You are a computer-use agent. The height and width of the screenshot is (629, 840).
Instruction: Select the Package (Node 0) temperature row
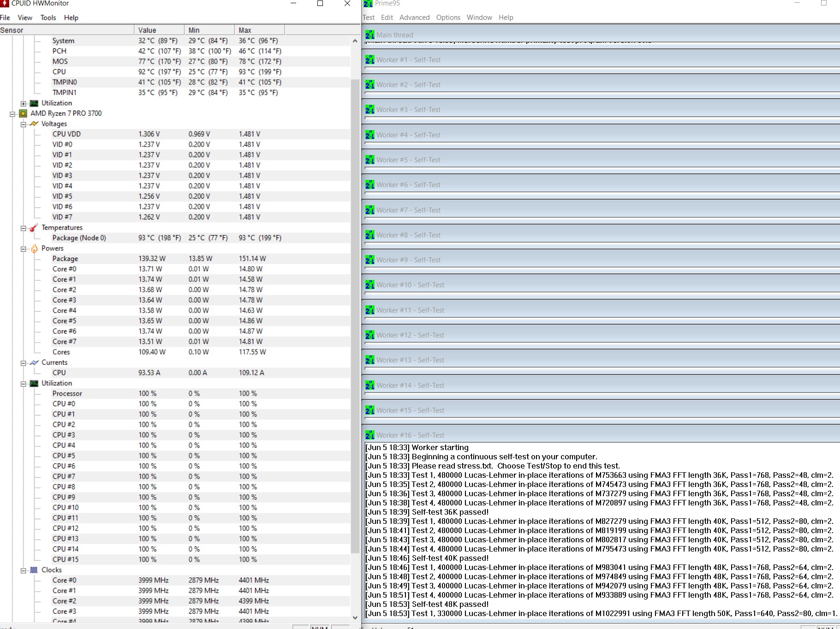(x=175, y=238)
